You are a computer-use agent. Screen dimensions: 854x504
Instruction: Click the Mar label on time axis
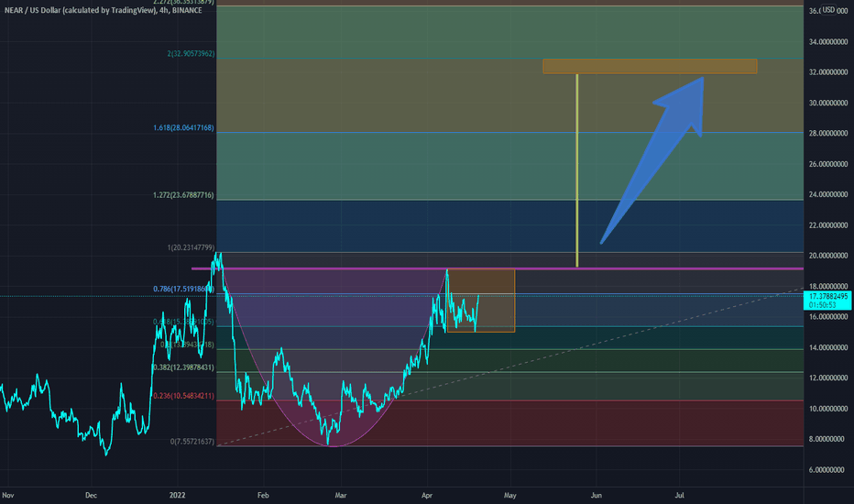[340, 495]
